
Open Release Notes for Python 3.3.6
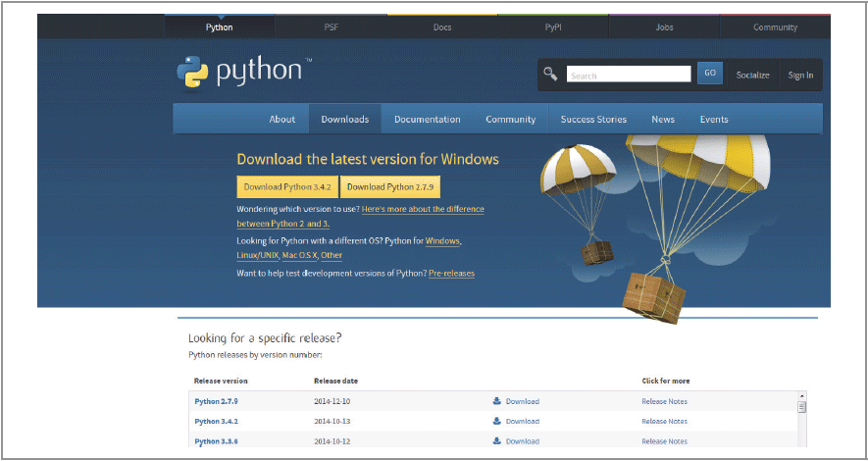(664, 441)
